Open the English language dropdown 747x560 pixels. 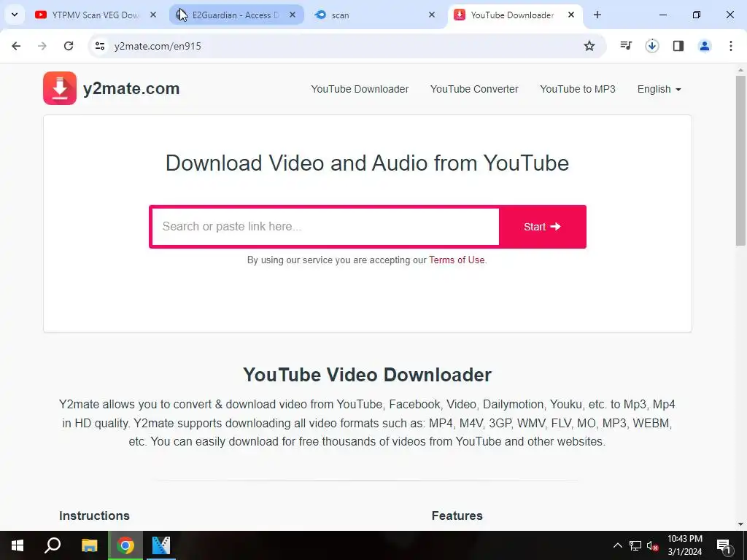659,89
